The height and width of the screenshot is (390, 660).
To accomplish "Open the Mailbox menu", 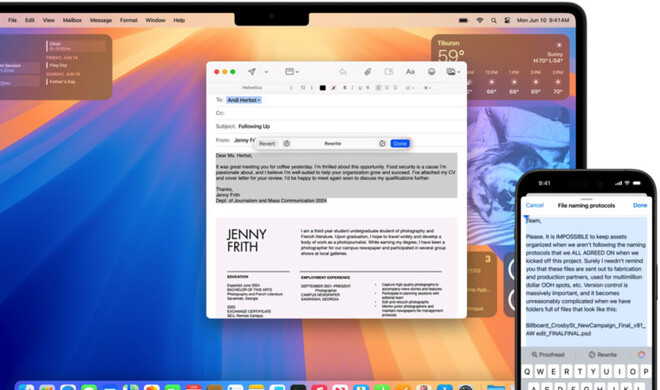I will (72, 20).
